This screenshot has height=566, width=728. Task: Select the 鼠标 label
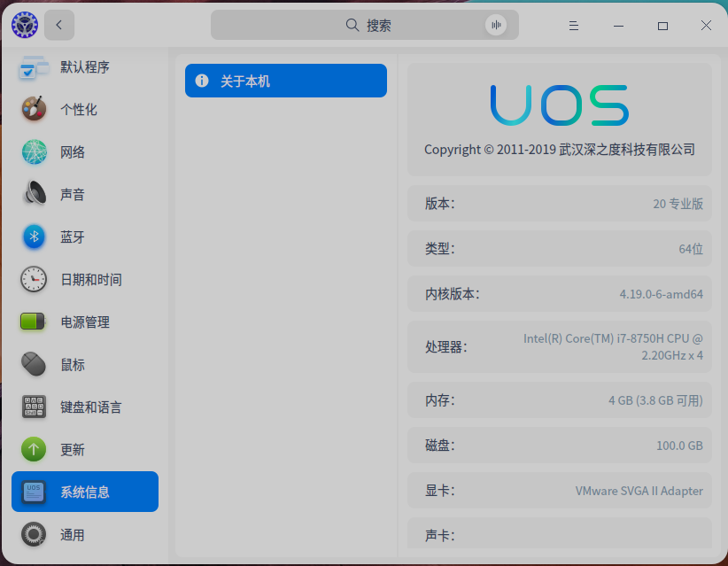tap(73, 365)
